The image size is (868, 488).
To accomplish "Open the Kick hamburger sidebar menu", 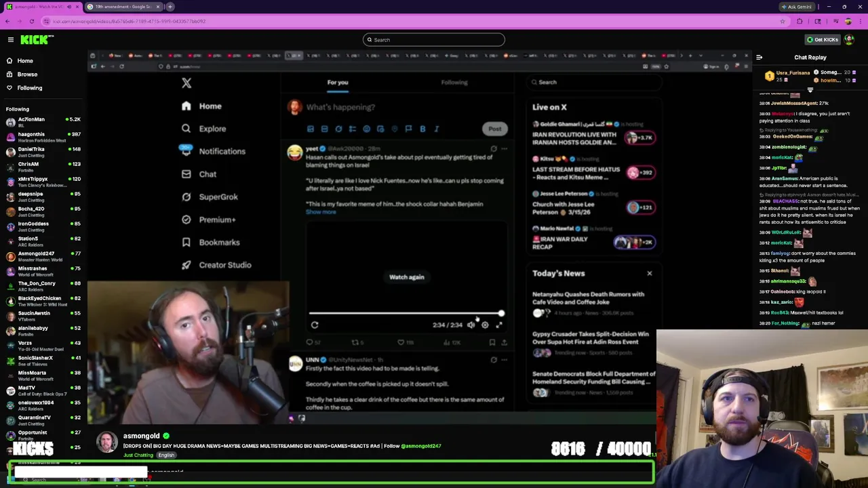I will click(11, 40).
